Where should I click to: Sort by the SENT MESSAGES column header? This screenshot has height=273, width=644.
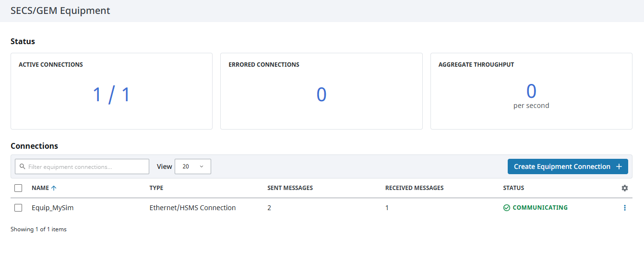point(290,188)
